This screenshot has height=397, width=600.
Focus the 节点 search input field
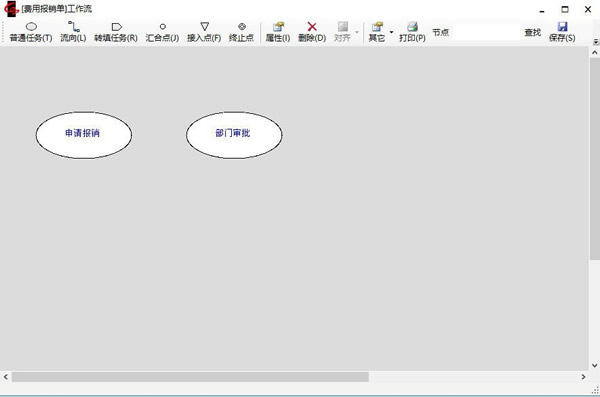tap(486, 33)
